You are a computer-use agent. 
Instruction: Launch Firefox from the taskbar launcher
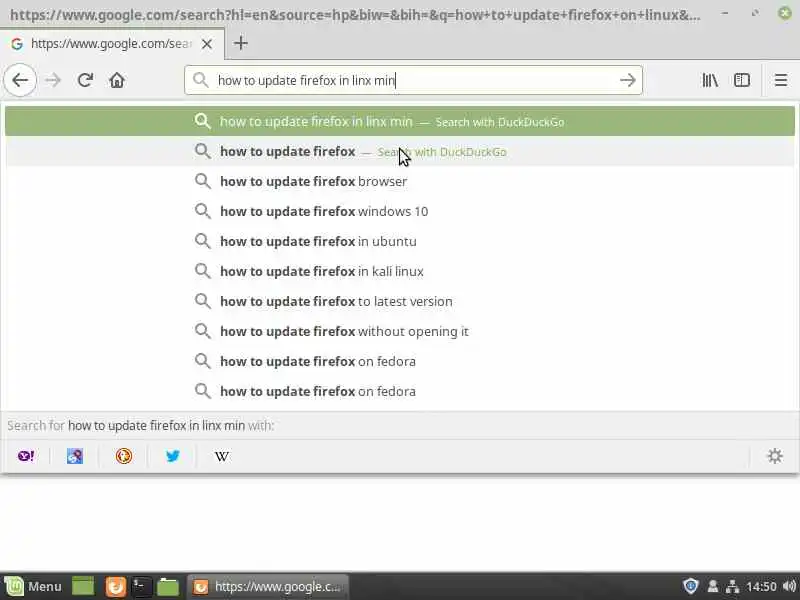coord(116,586)
